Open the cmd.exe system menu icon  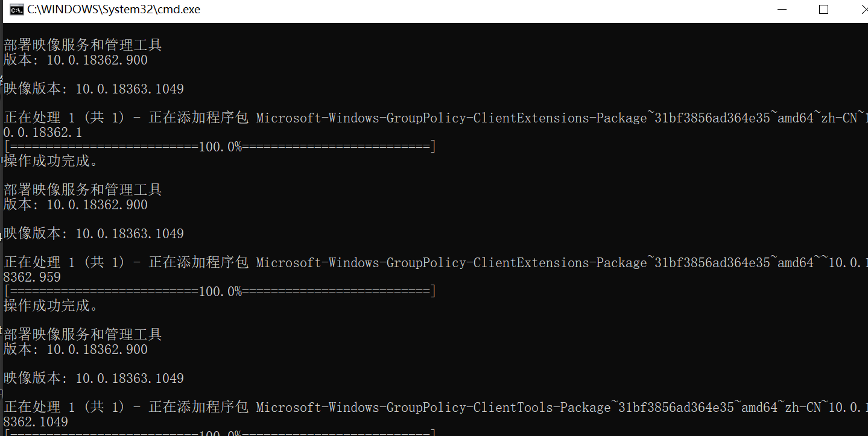tap(17, 10)
